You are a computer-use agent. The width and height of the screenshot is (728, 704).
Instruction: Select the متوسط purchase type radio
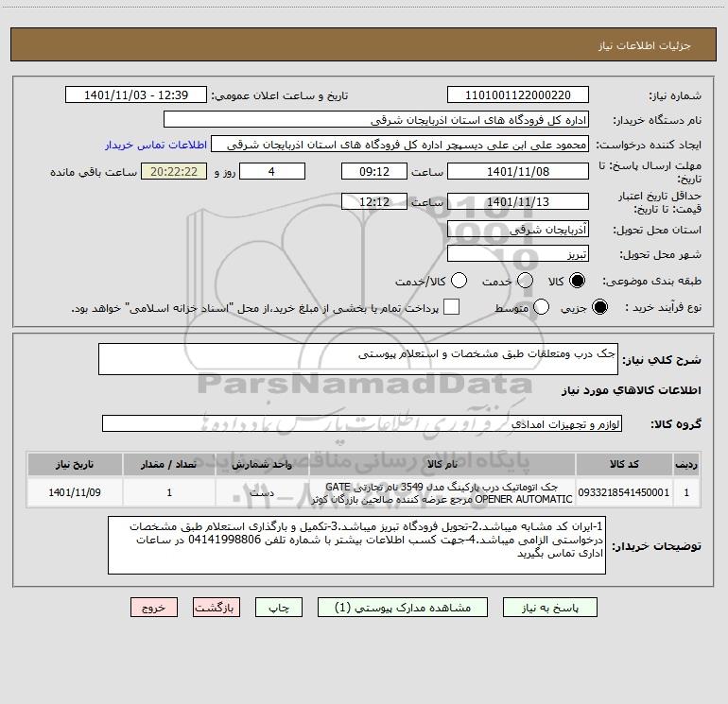(541, 307)
